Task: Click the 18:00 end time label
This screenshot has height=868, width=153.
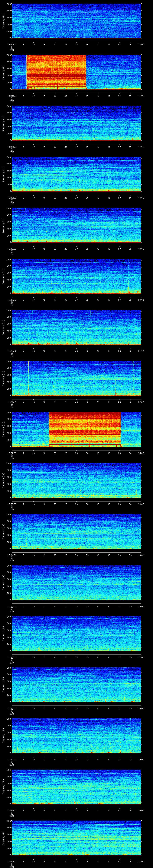Action: point(141,197)
